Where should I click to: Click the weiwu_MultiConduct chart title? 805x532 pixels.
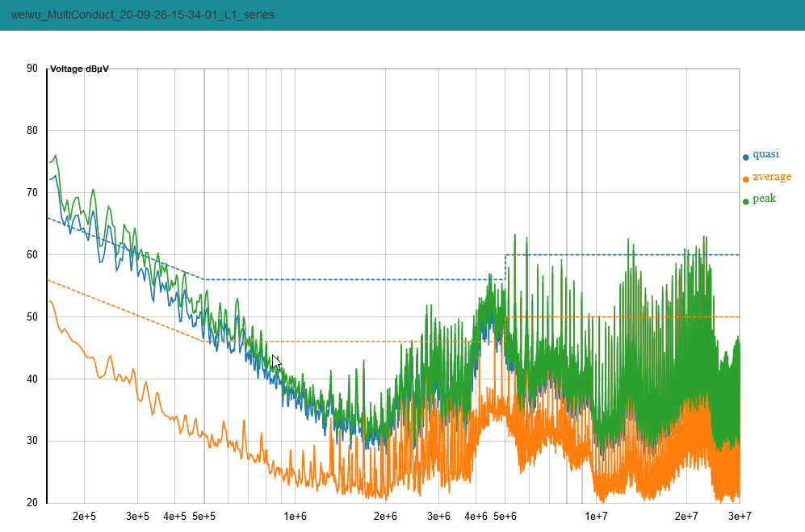[x=142, y=15]
